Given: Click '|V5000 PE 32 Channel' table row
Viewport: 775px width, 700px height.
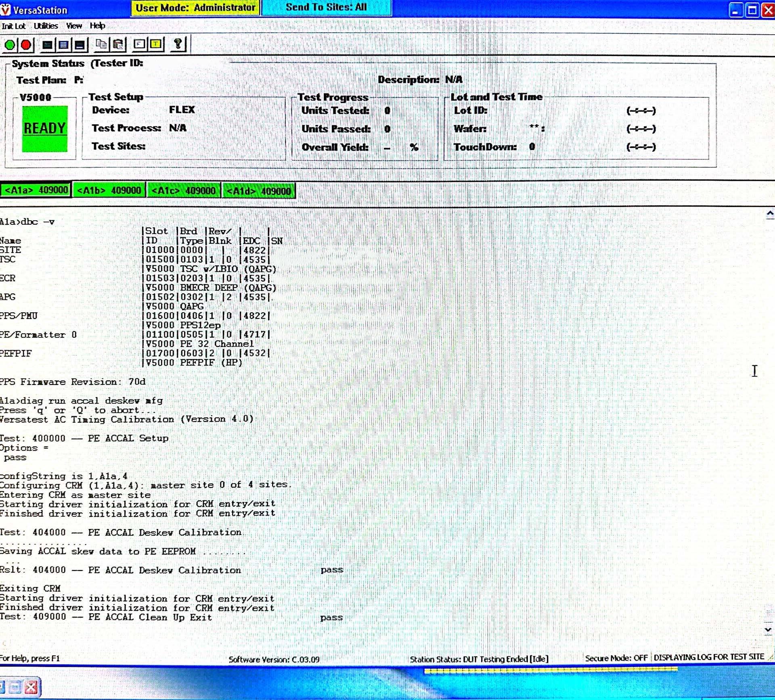Looking at the screenshot, I should click(198, 344).
